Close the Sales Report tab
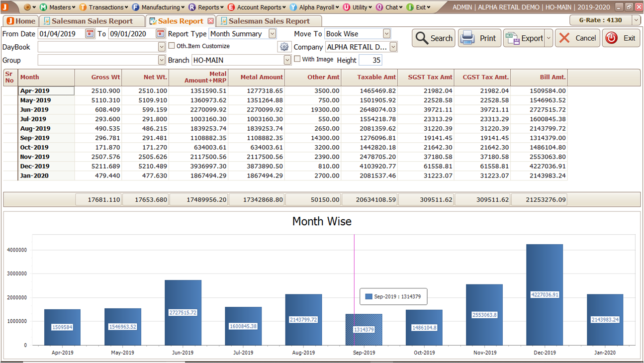644x363 pixels. 210,21
